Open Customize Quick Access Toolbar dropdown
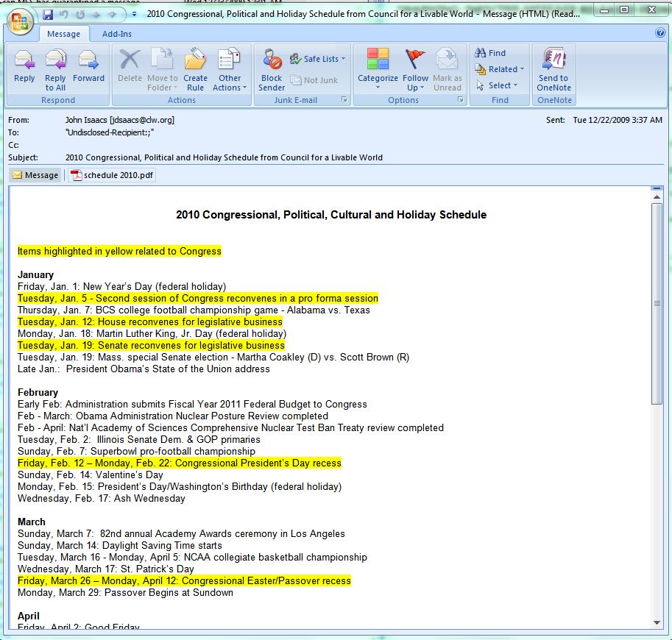Image resolution: width=672 pixels, height=640 pixels. point(134,15)
